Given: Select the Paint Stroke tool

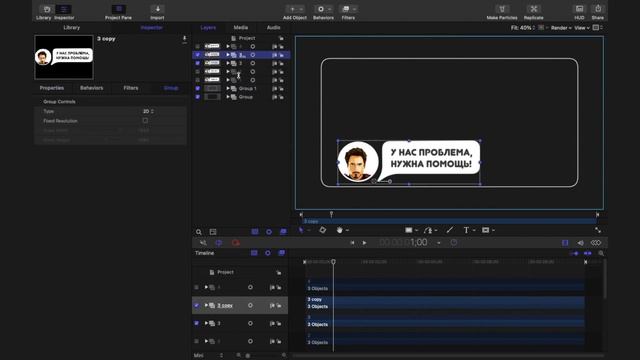Looking at the screenshot, I should [x=449, y=230].
